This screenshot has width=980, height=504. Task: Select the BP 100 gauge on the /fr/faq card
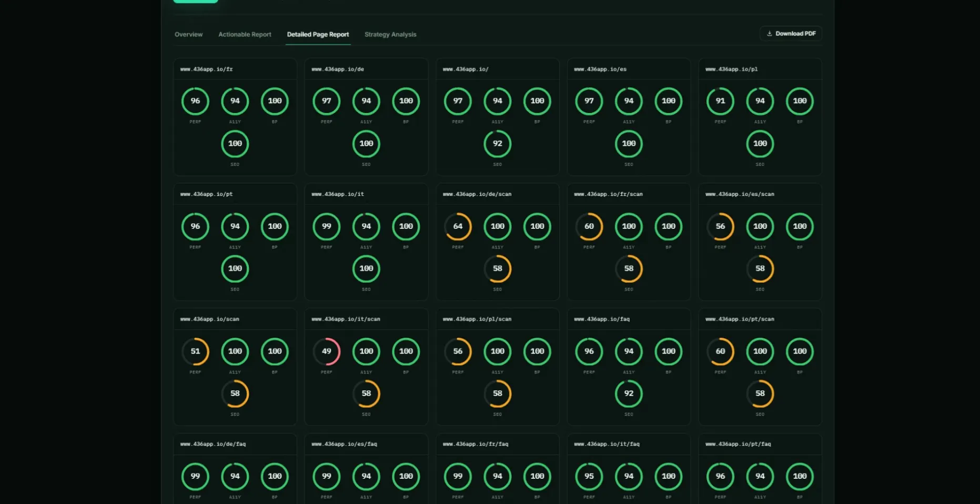pos(537,476)
